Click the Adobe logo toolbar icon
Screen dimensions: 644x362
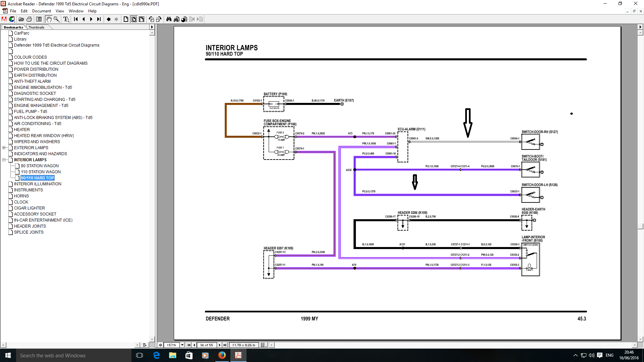click(4, 19)
